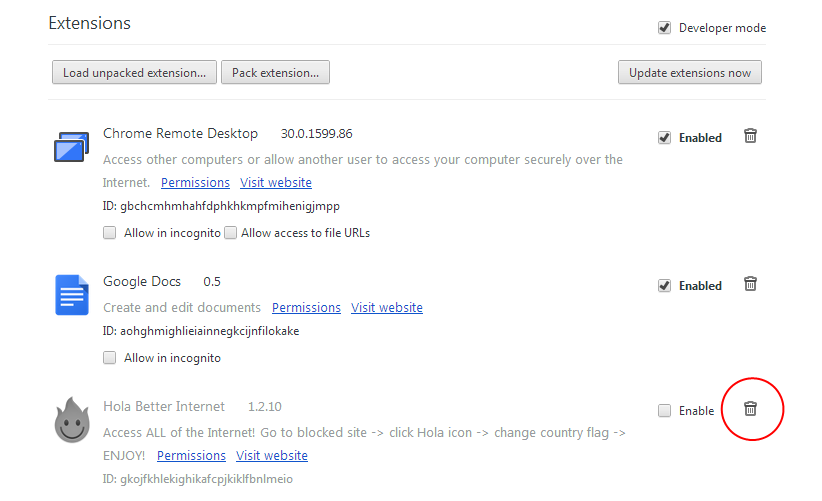Visit website link for Google Docs
The width and height of the screenshot is (822, 501).
click(387, 308)
